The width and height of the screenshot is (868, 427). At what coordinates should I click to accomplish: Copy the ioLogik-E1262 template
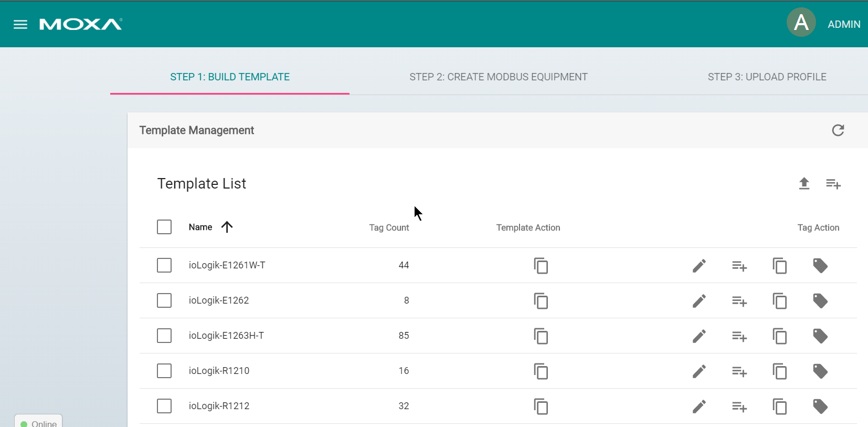pyautogui.click(x=541, y=301)
